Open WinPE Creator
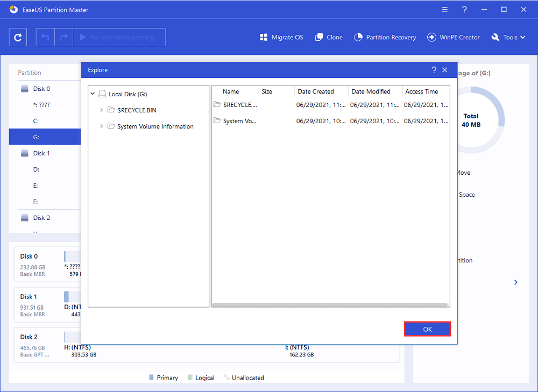Screen dimensions: 538x392 pyautogui.click(x=453, y=38)
